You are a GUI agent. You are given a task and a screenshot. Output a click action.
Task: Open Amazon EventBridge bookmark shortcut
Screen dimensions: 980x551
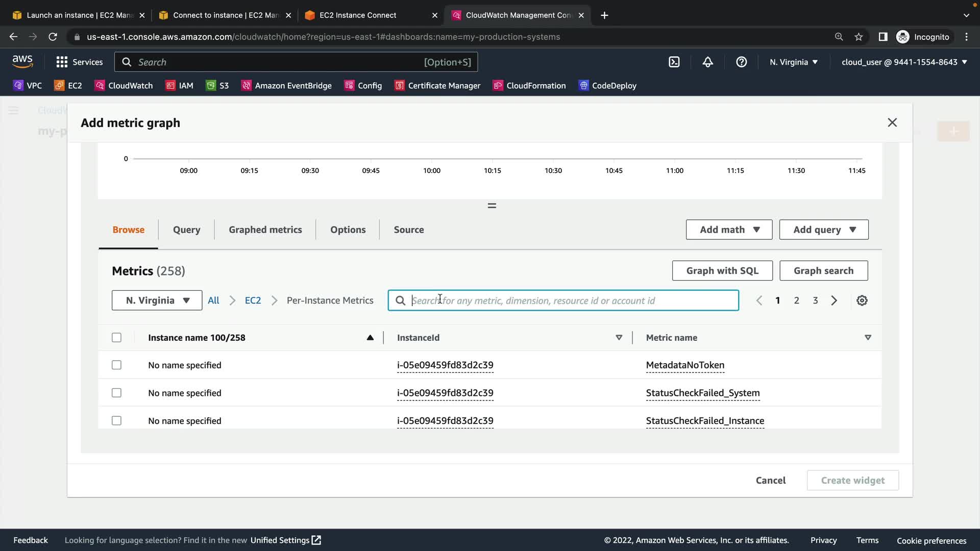pos(286,86)
